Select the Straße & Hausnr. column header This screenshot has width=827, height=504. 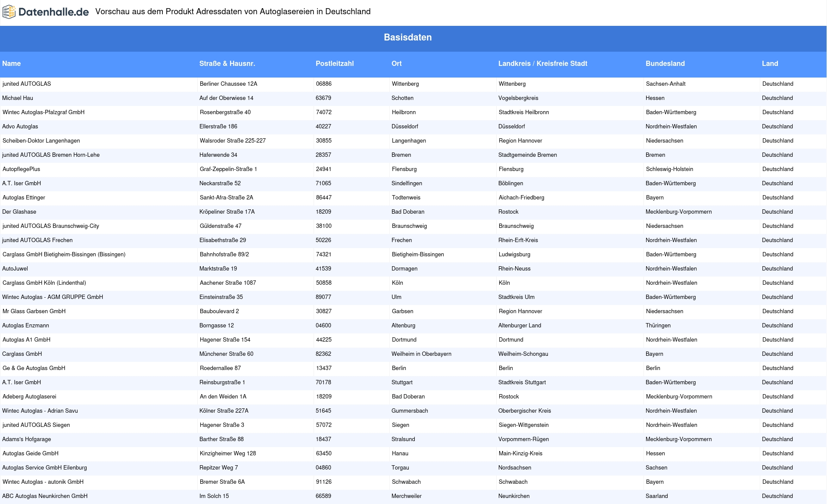(227, 64)
